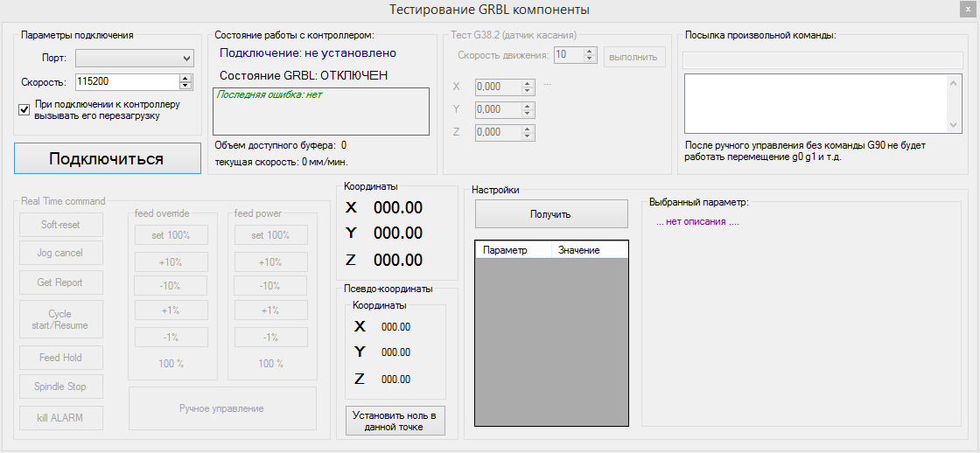This screenshot has height=453, width=980.
Task: Click set 100% under feed override
Action: pos(171,235)
